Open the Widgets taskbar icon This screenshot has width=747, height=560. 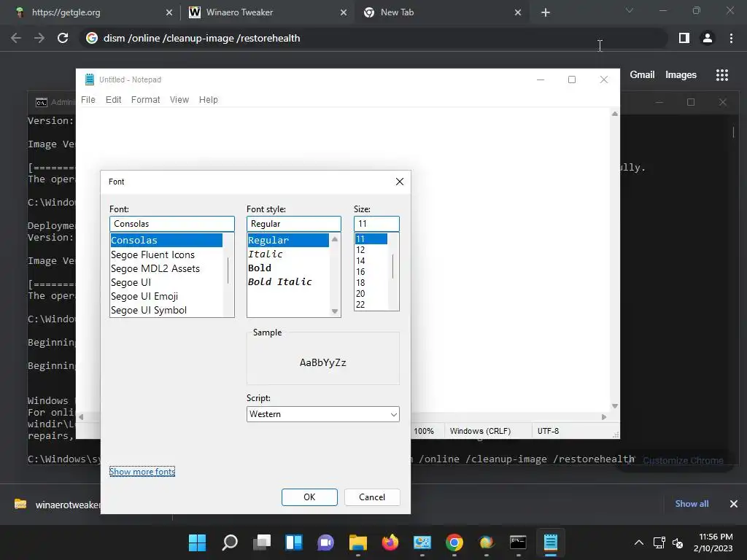point(293,542)
